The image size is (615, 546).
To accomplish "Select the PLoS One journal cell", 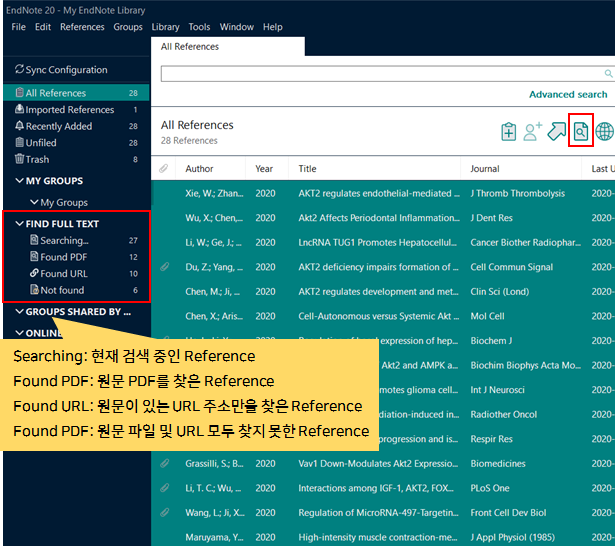I will click(490, 488).
